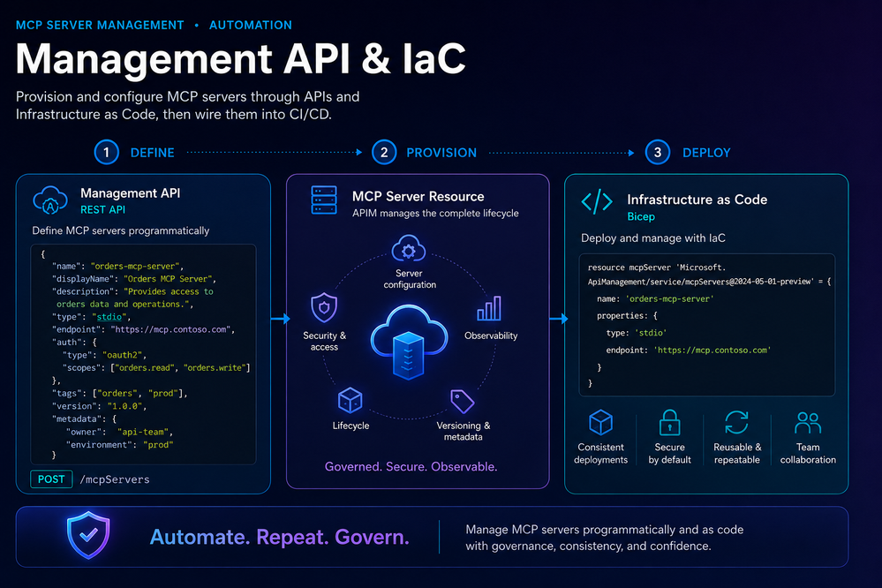Click the Secure by default padlock icon
The height and width of the screenshot is (588, 882).
point(669,422)
